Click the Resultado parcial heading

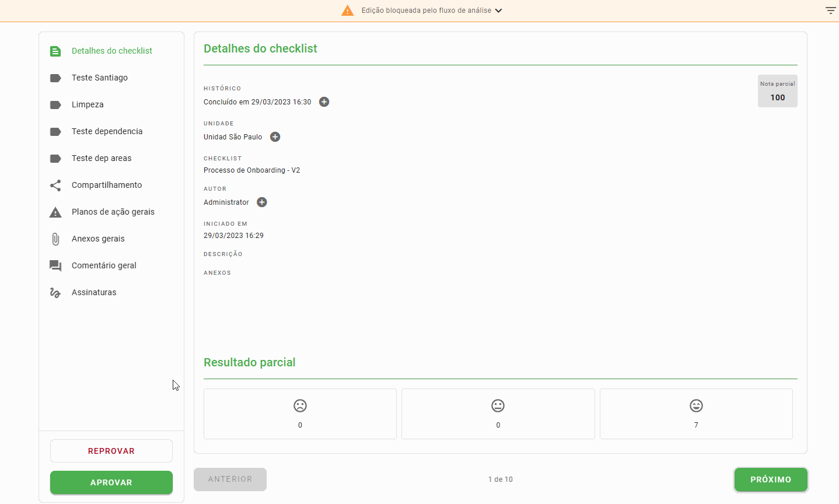pyautogui.click(x=249, y=362)
